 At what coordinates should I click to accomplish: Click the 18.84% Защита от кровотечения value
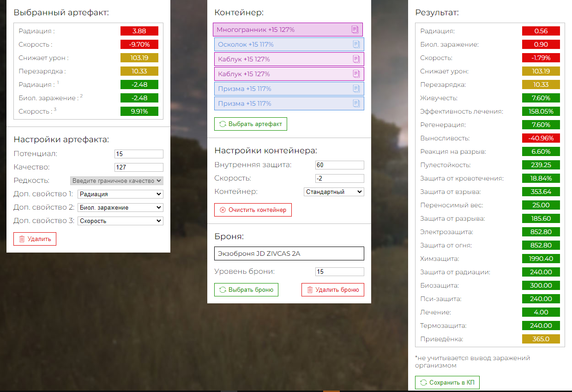[x=541, y=178]
